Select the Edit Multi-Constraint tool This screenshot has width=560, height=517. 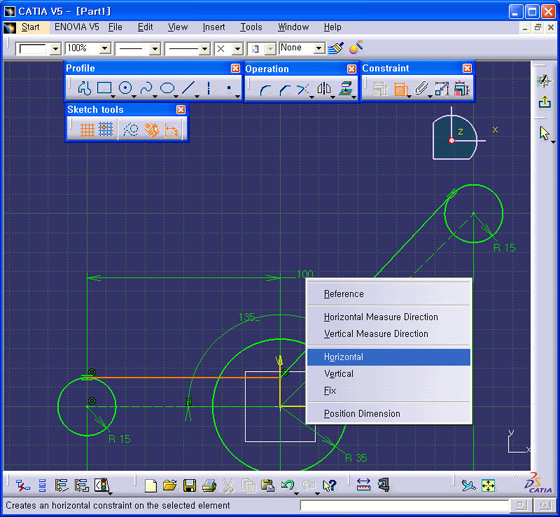pyautogui.click(x=462, y=89)
